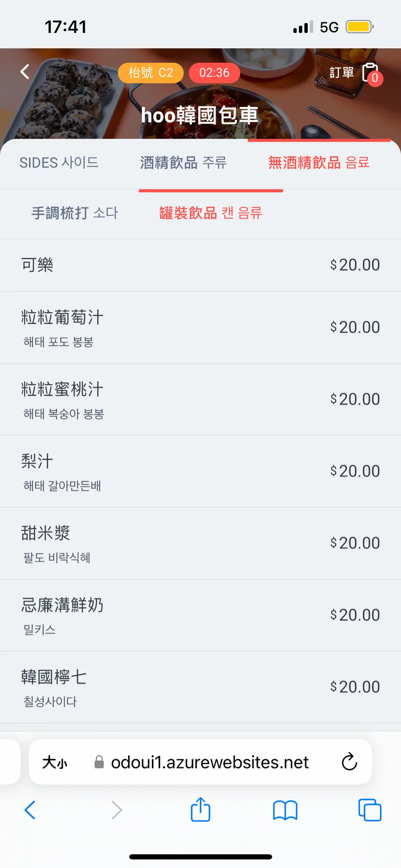Screen dimensions: 401x868
Task: Open the 大小 text size menu
Action: tap(55, 762)
